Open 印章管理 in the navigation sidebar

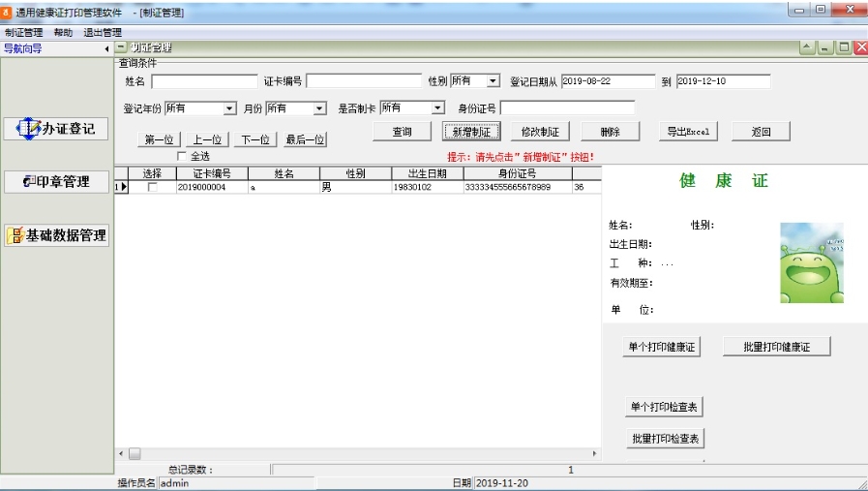[x=56, y=182]
